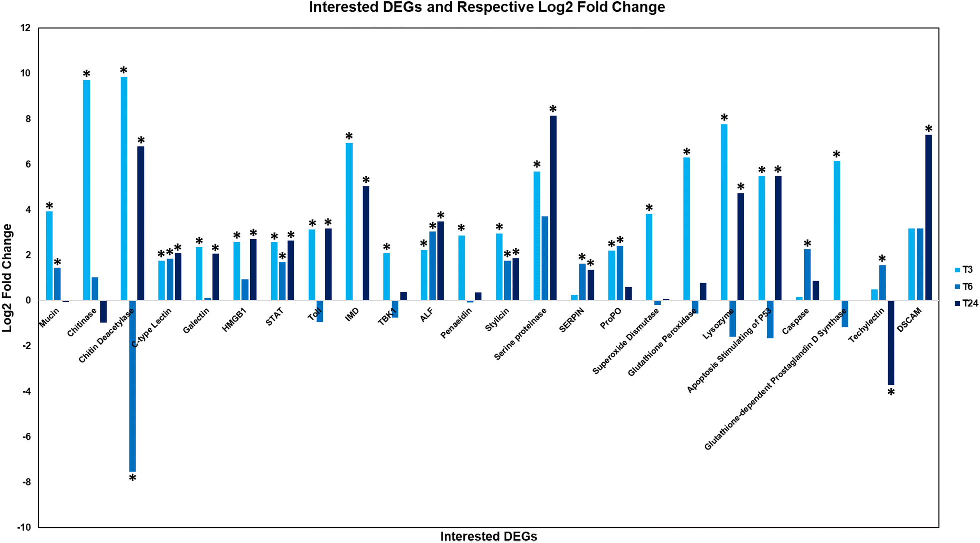Click the T3 bar for Glutathione Peroxidase
Viewport: 980px width, 543px height.
tap(687, 229)
